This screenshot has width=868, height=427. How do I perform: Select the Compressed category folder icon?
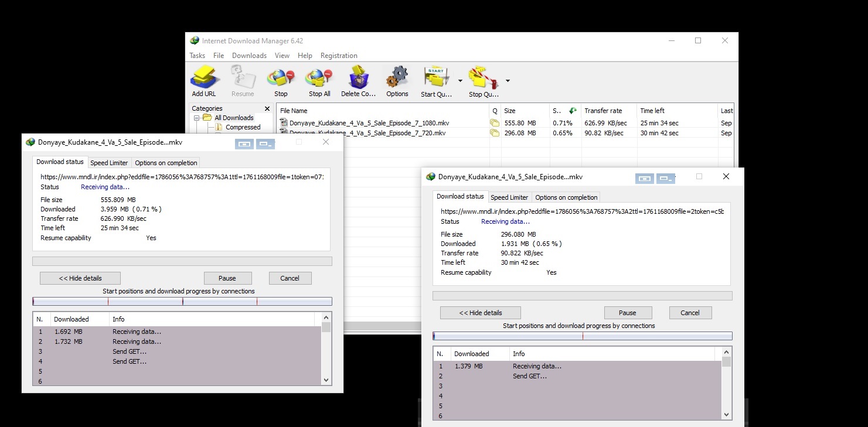(x=220, y=127)
